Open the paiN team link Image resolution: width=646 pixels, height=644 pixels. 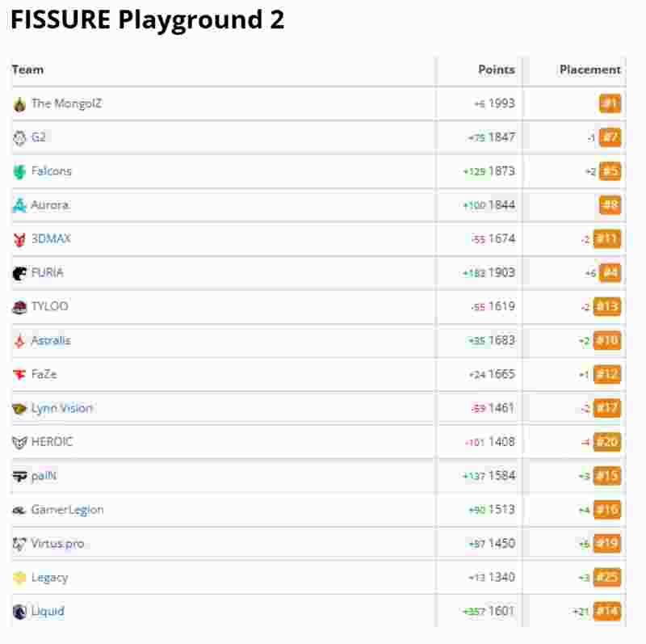pyautogui.click(x=44, y=476)
